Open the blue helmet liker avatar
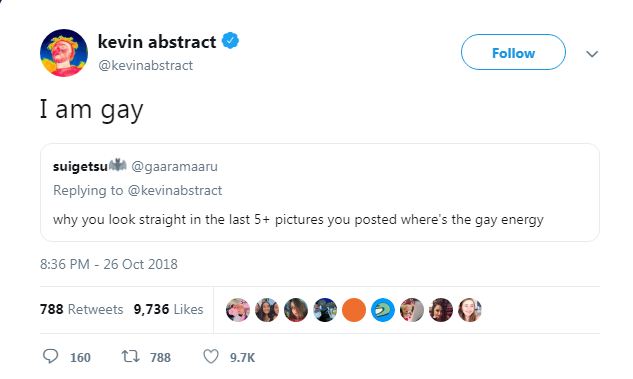 [383, 310]
